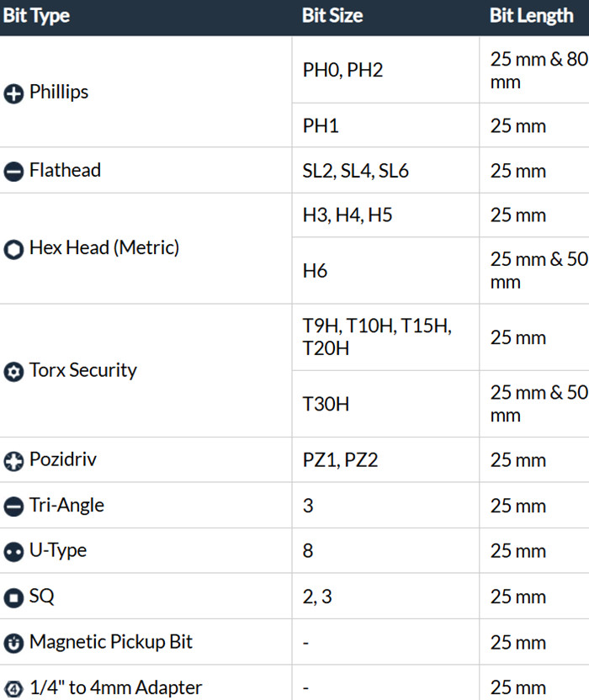Click the SQ square bit icon
The width and height of the screenshot is (589, 700).
click(x=13, y=597)
